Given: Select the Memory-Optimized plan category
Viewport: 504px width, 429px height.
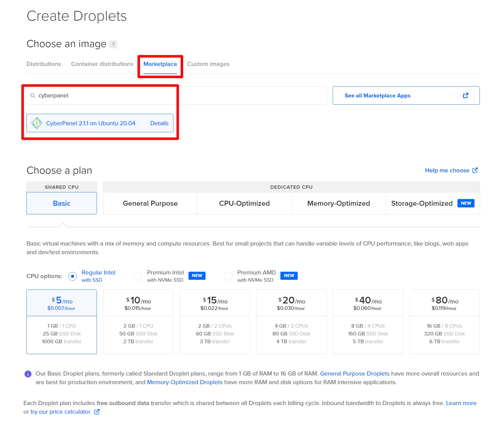Looking at the screenshot, I should (338, 203).
